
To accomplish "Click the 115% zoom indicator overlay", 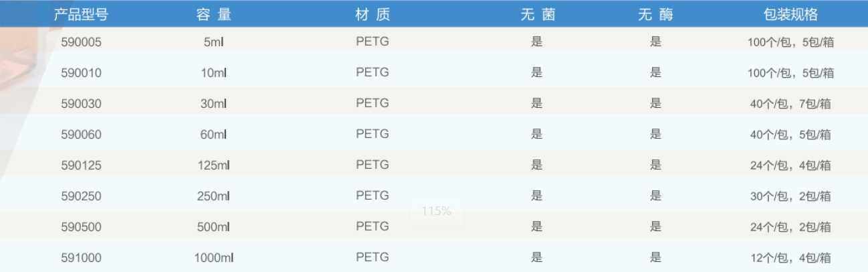I will [x=437, y=211].
